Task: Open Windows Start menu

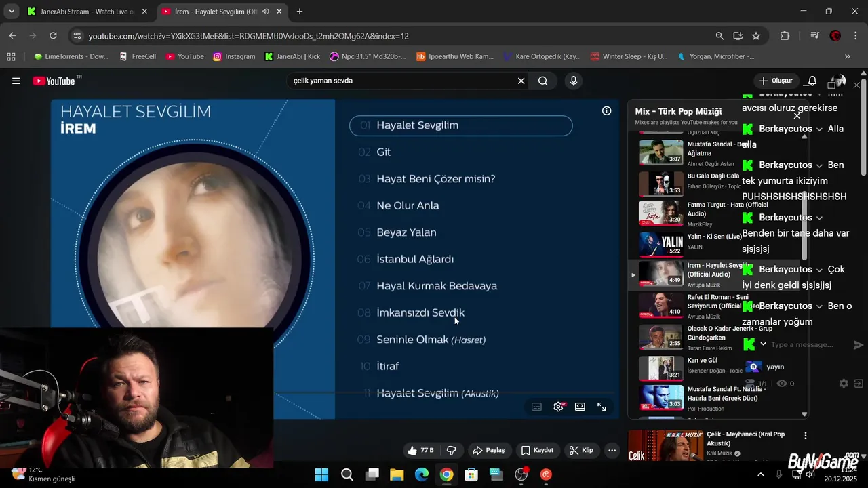Action: 321,474
